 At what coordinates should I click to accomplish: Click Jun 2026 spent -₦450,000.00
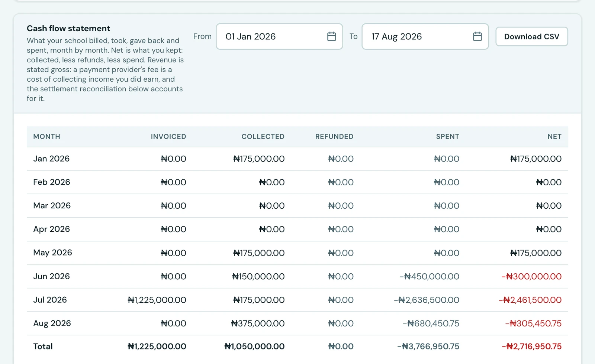[430, 276]
